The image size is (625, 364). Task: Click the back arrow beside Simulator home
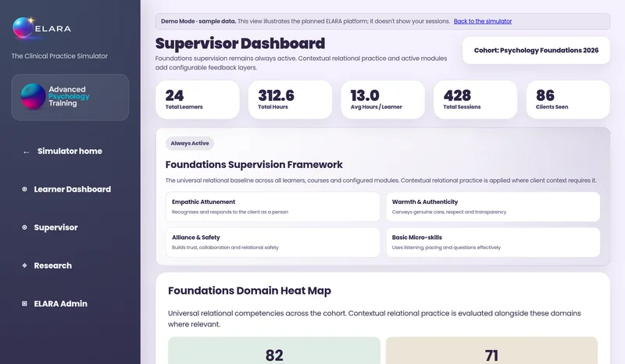[26, 152]
